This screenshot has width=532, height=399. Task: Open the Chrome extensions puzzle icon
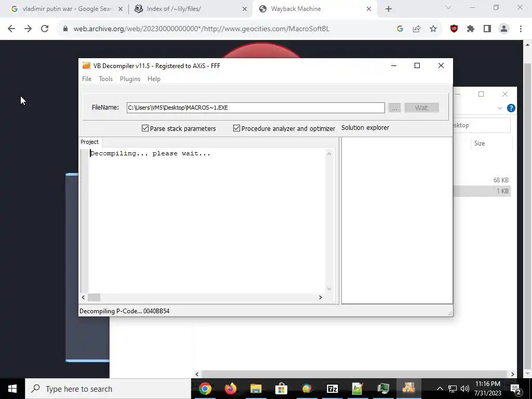[x=471, y=29]
